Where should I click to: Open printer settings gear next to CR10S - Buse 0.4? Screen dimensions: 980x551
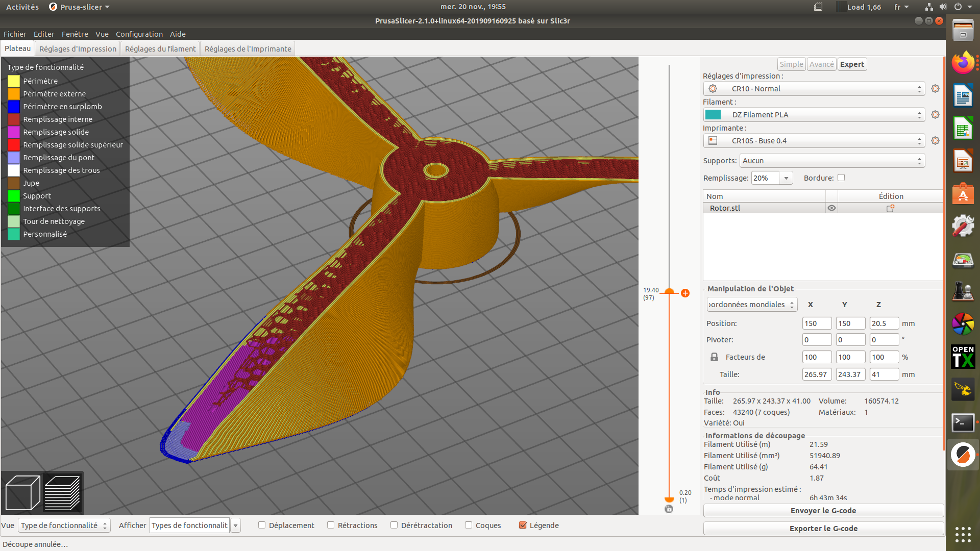tap(935, 141)
